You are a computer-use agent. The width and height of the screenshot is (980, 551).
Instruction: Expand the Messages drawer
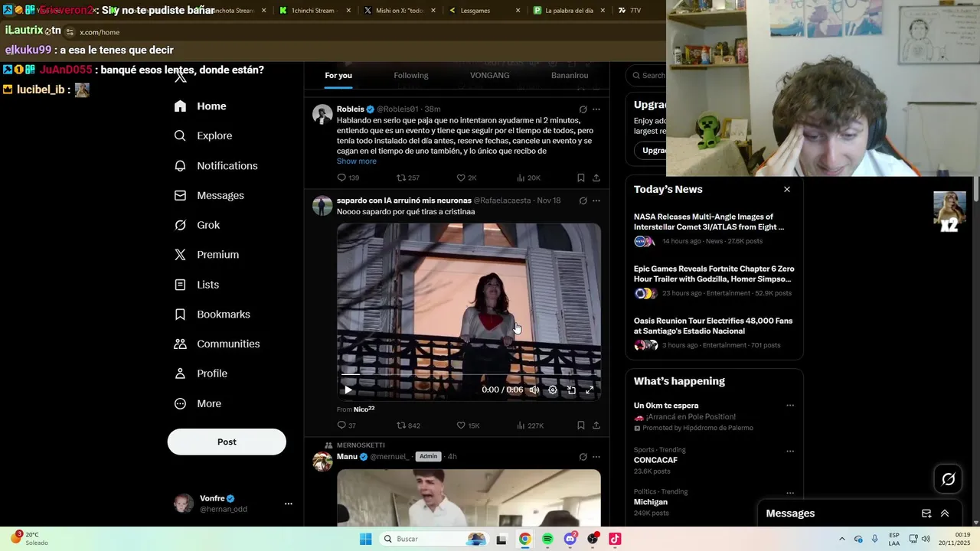pyautogui.click(x=945, y=514)
